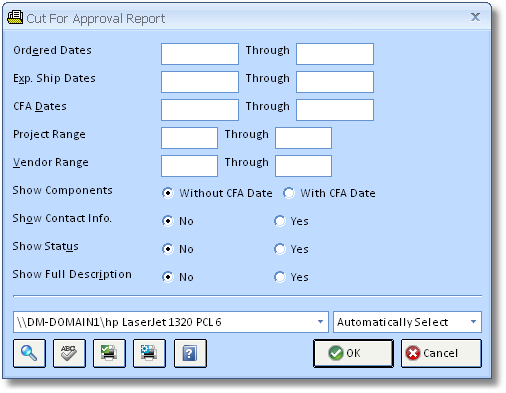Click the ABC spell check icon
Image resolution: width=506 pixels, height=393 pixels.
pyautogui.click(x=69, y=353)
